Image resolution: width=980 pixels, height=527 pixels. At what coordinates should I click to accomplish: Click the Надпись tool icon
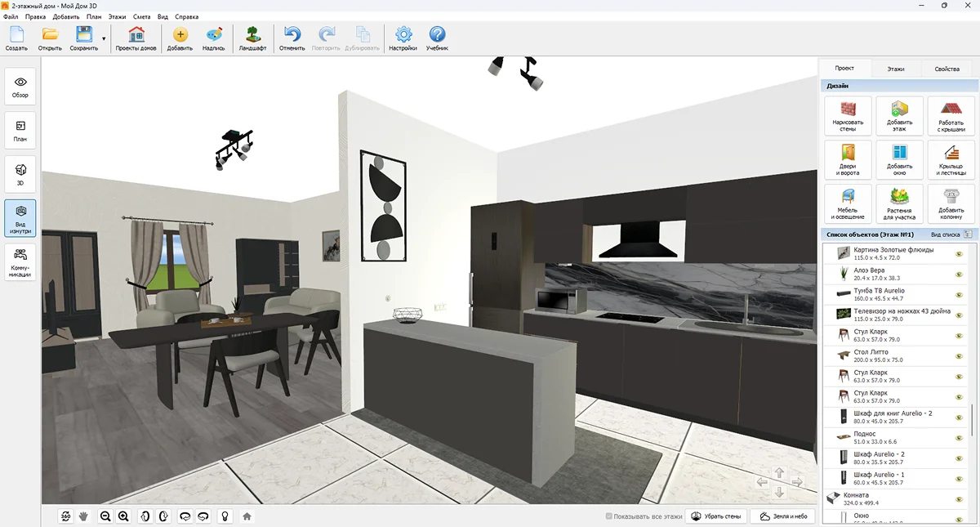(x=213, y=38)
